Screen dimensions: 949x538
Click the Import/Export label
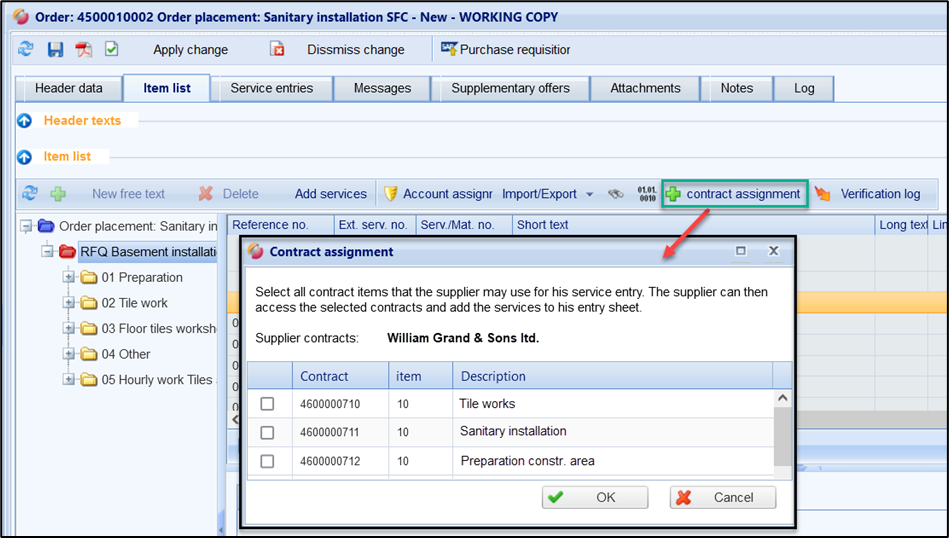tap(539, 194)
